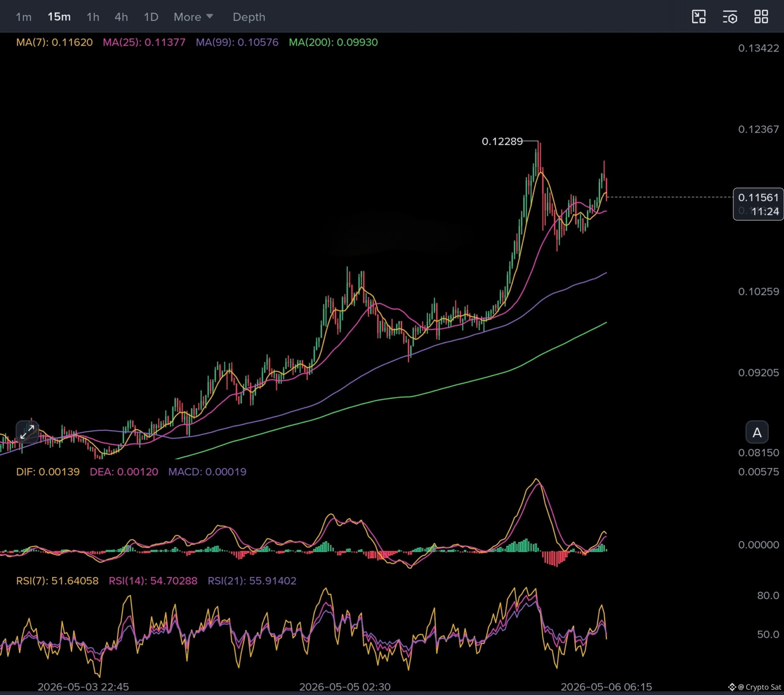Click the RSI(14): 54.70288 label
Image resolution: width=784 pixels, height=695 pixels.
(x=153, y=581)
